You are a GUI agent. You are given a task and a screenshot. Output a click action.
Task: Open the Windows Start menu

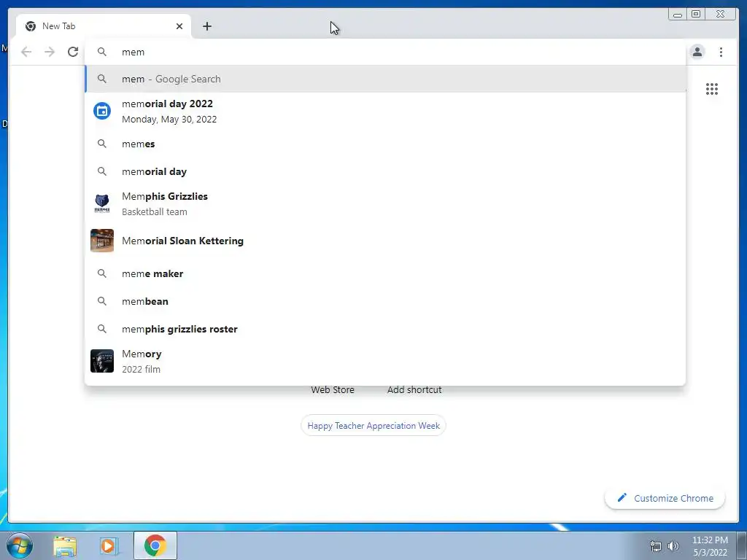click(20, 545)
